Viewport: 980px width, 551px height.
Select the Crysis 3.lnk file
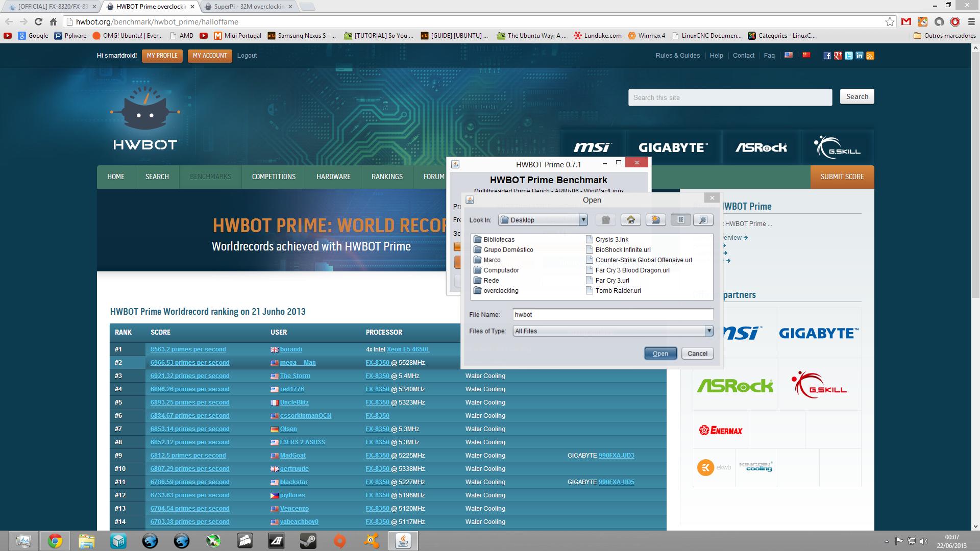pyautogui.click(x=607, y=239)
